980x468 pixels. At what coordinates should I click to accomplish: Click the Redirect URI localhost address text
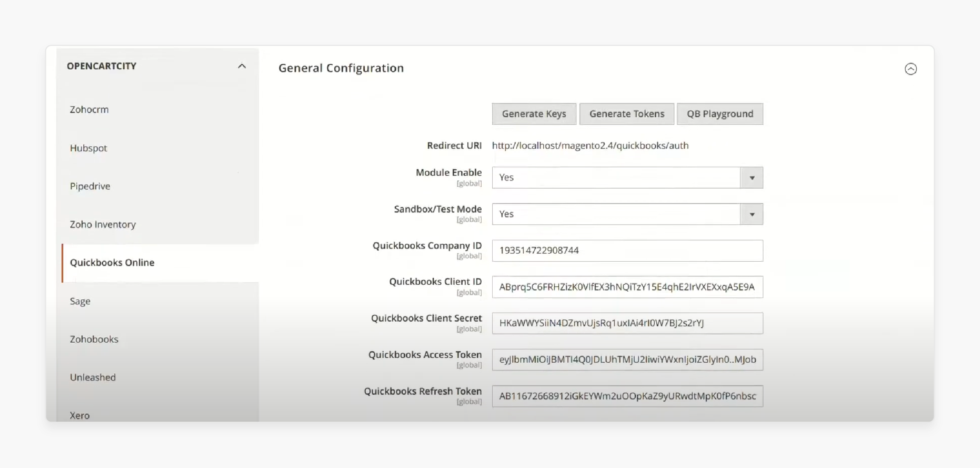coord(590,146)
